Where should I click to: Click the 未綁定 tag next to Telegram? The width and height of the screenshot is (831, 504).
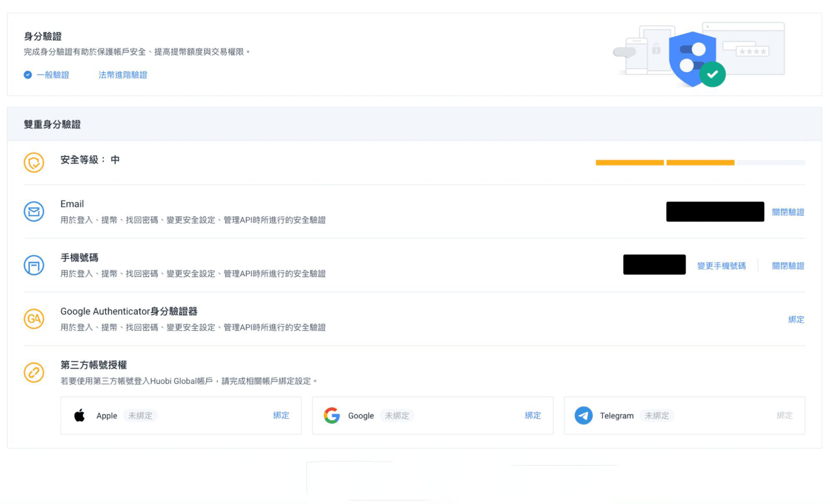(657, 415)
